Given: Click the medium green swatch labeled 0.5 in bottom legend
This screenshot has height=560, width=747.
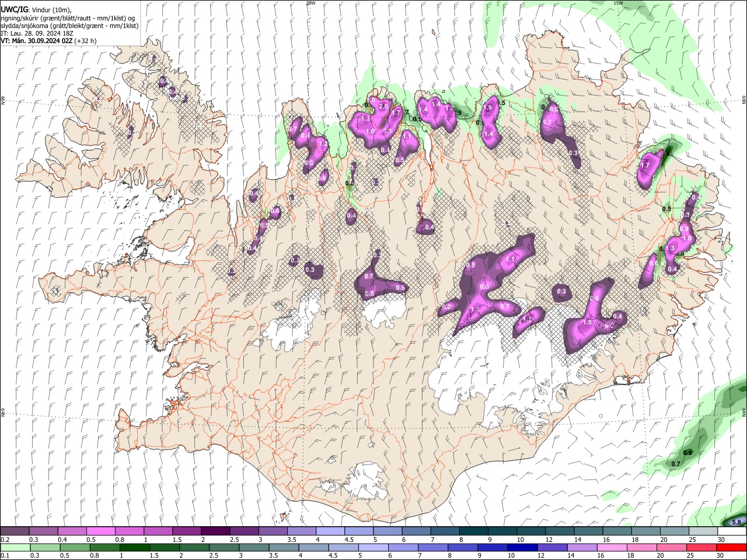Looking at the screenshot, I should coord(75,548).
